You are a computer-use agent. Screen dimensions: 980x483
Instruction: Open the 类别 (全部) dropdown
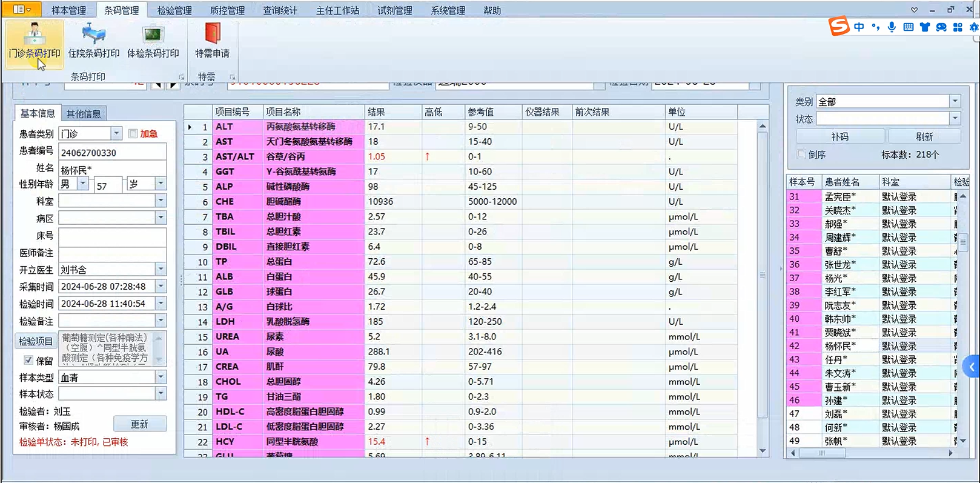point(955,101)
